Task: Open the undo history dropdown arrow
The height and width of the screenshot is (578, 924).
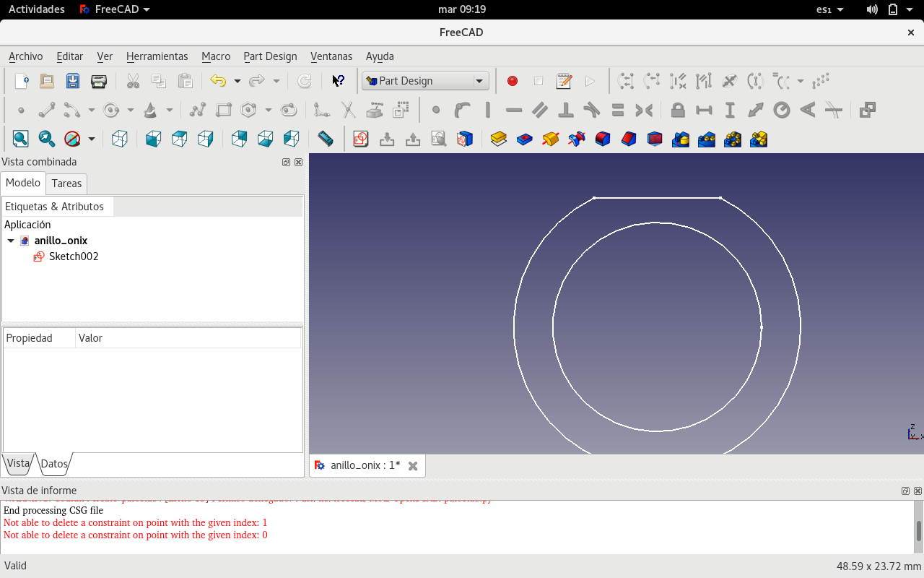Action: click(237, 81)
